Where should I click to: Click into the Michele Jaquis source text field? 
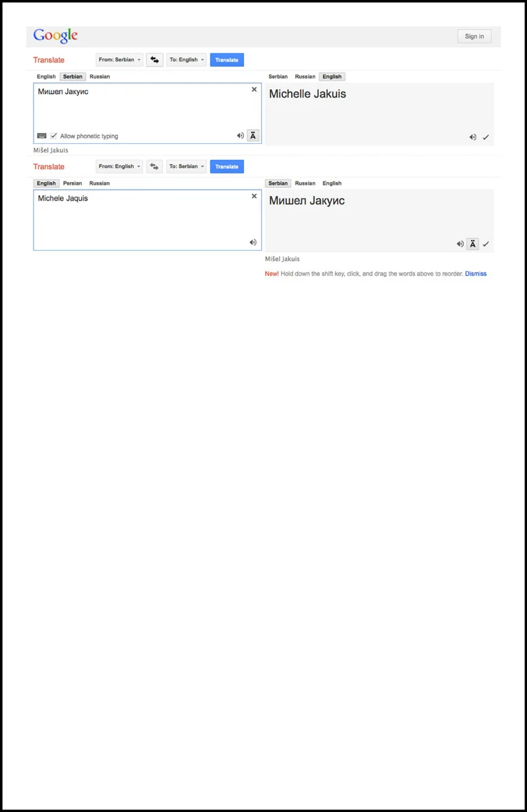pos(147,220)
